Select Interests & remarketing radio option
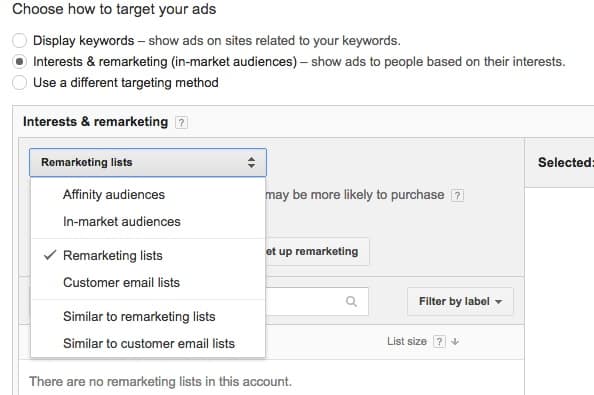Image resolution: width=594 pixels, height=395 pixels. [20, 61]
